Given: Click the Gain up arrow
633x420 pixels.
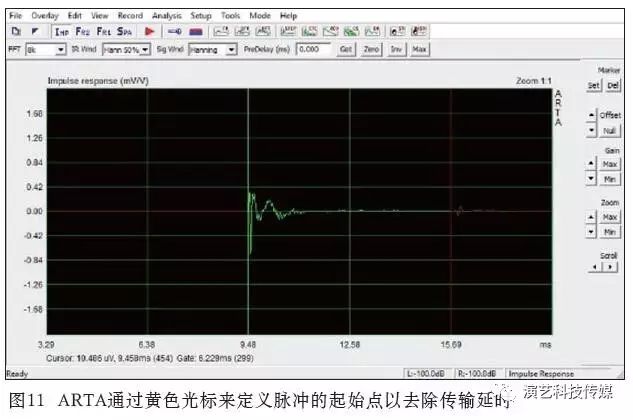Looking at the screenshot, I should (591, 163).
